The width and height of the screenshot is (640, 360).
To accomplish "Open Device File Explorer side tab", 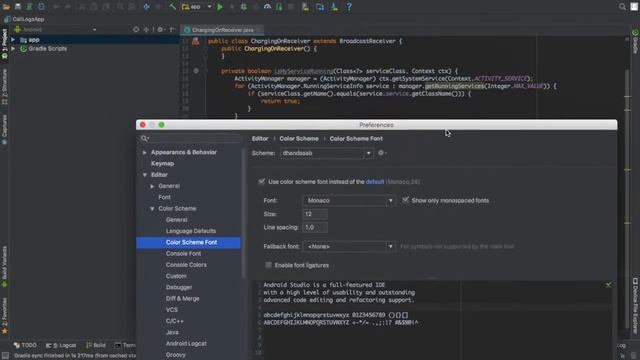I will click(x=635, y=306).
